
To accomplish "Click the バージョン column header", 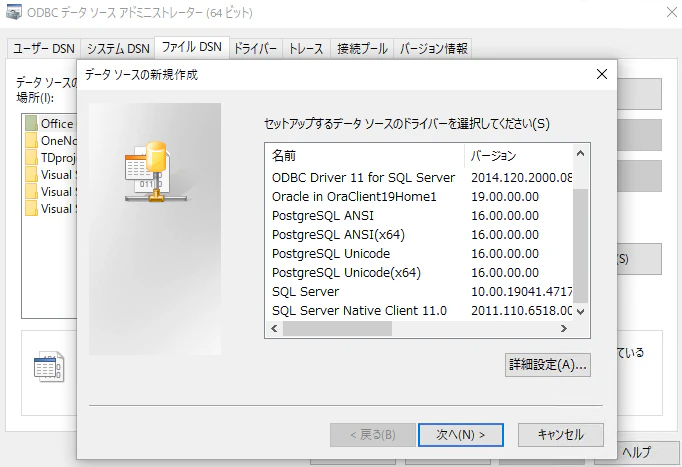I will pyautogui.click(x=518, y=156).
